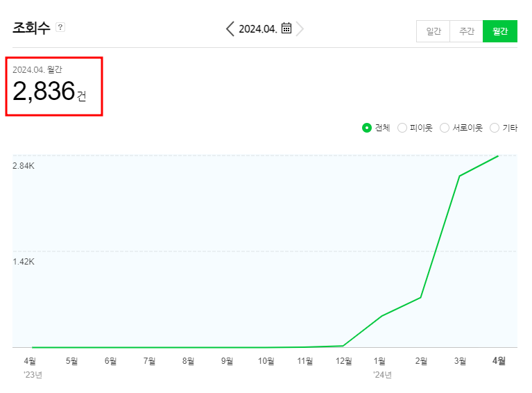Click the 7월 axis label
The image size is (532, 393).
pyautogui.click(x=149, y=361)
